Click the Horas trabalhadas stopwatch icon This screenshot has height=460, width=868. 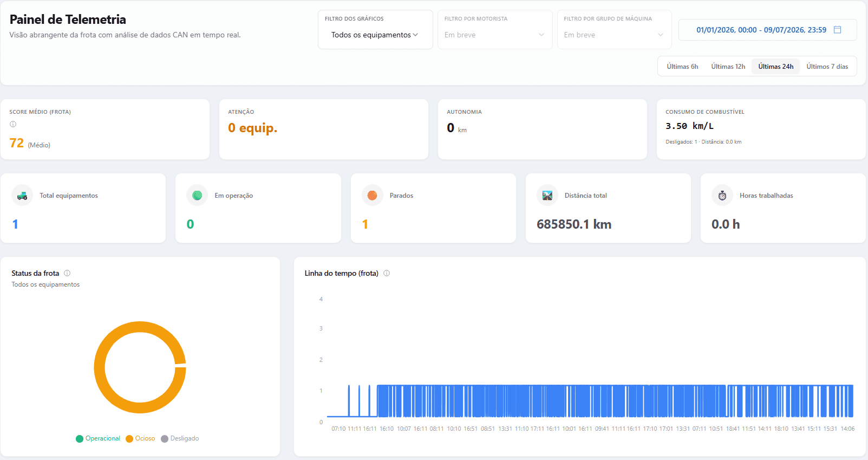click(x=722, y=196)
